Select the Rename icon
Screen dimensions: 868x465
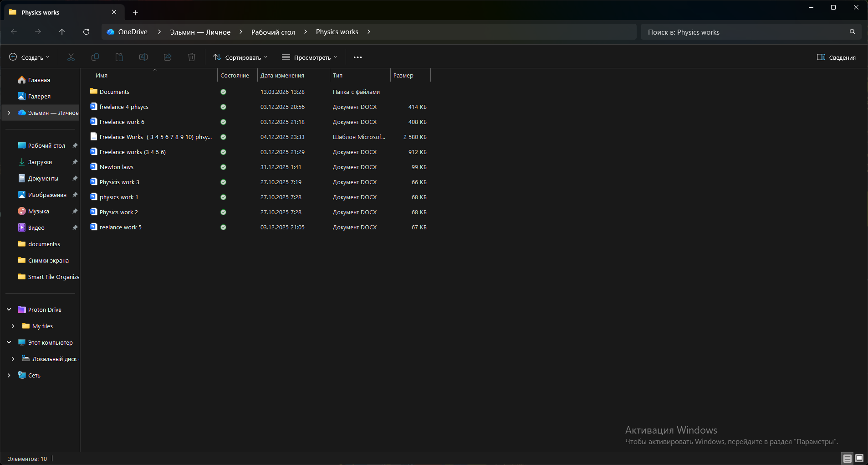click(x=143, y=57)
